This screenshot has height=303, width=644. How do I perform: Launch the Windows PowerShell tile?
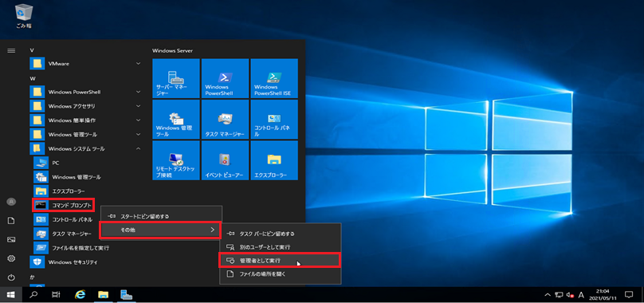(x=225, y=78)
